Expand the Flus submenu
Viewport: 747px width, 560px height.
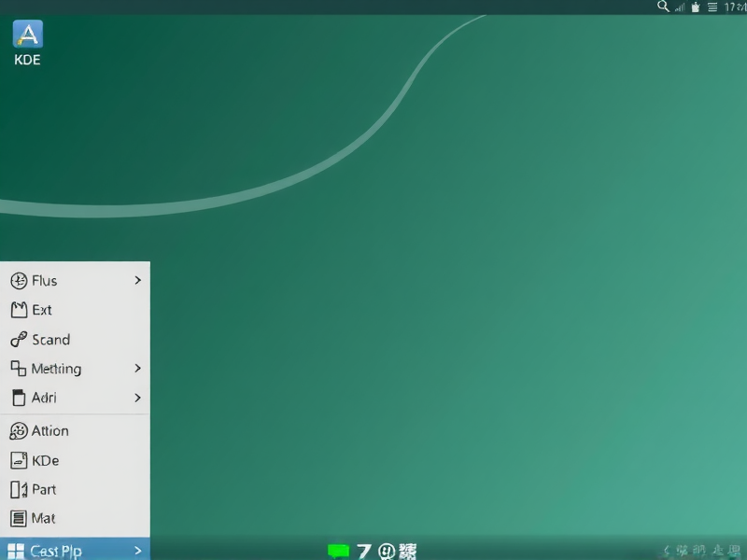click(x=136, y=280)
